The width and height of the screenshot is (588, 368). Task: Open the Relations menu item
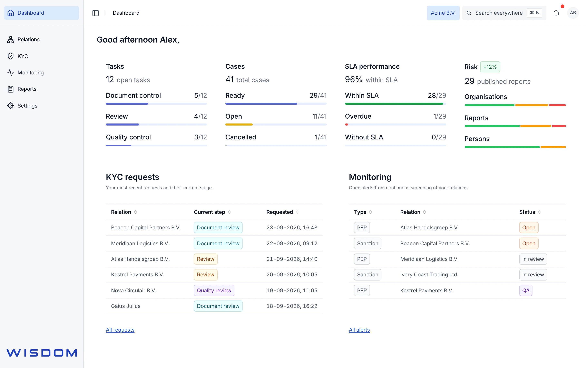tap(42, 39)
